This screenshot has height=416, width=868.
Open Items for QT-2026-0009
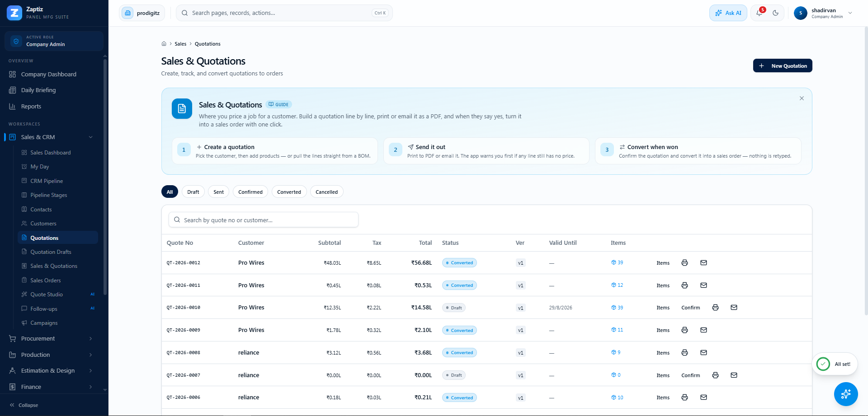click(663, 330)
